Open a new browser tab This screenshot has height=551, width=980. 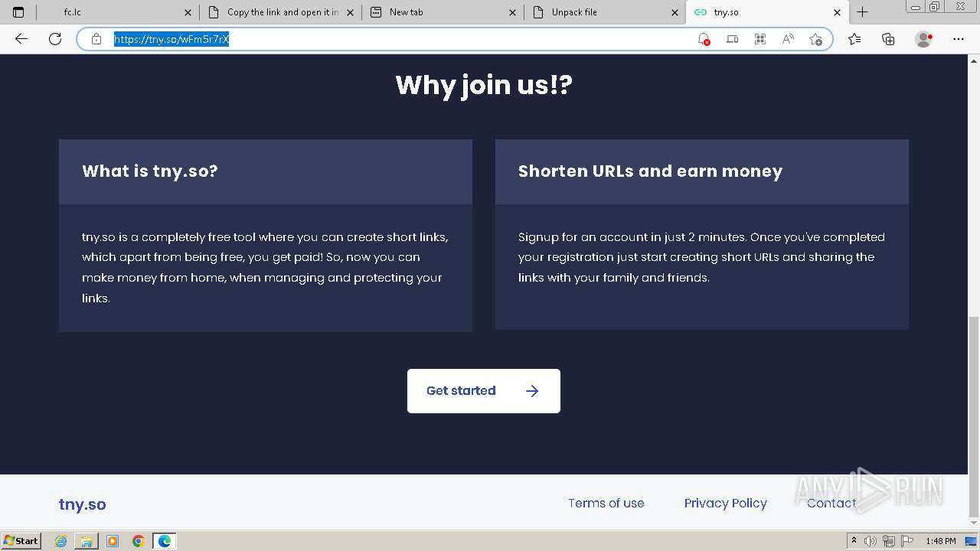point(862,12)
